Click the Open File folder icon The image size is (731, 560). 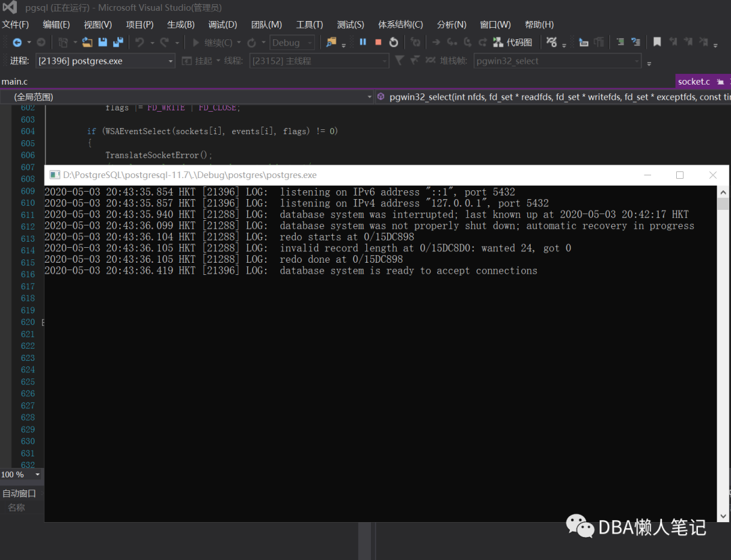point(87,43)
